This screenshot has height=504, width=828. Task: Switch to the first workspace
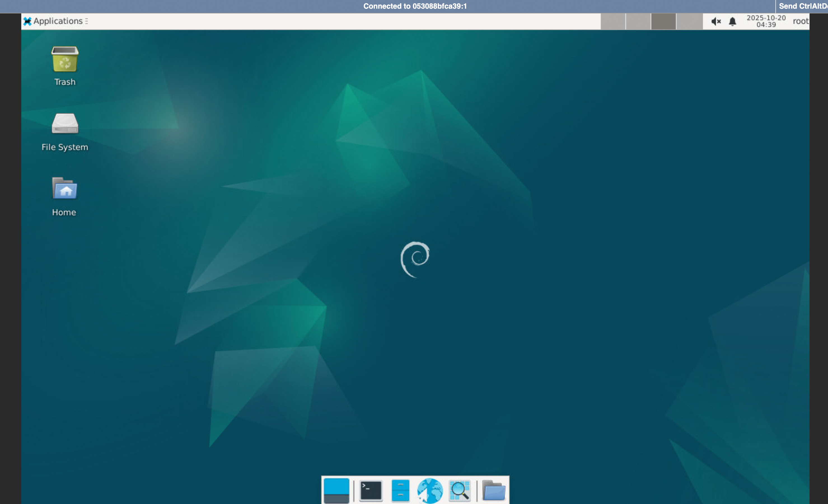tap(613, 22)
